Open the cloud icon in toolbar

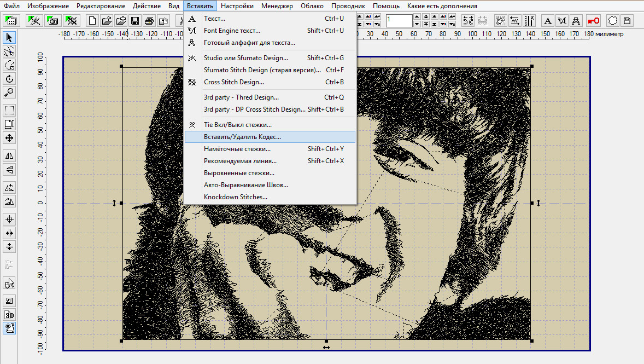[x=613, y=21]
